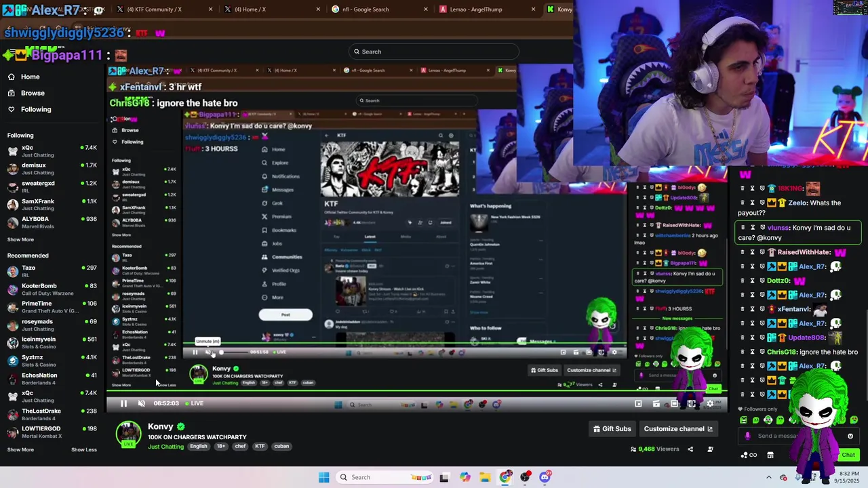Click the Konvy channel name
The image size is (868, 488).
[x=161, y=426]
